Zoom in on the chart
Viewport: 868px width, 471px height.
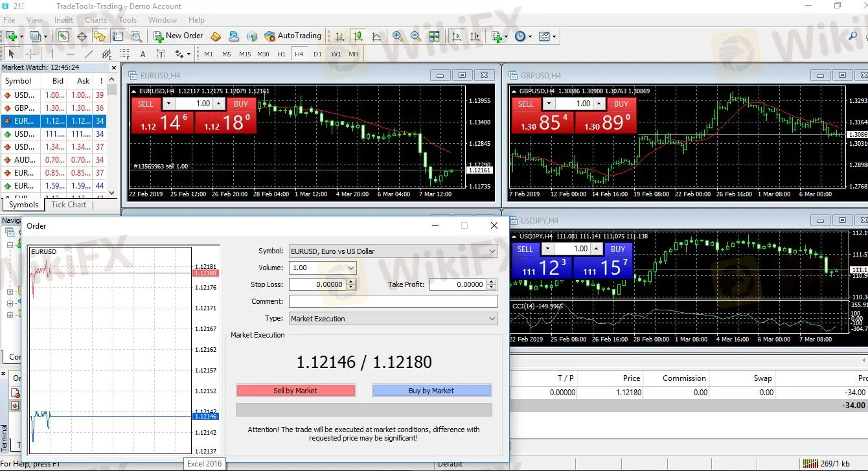398,36
